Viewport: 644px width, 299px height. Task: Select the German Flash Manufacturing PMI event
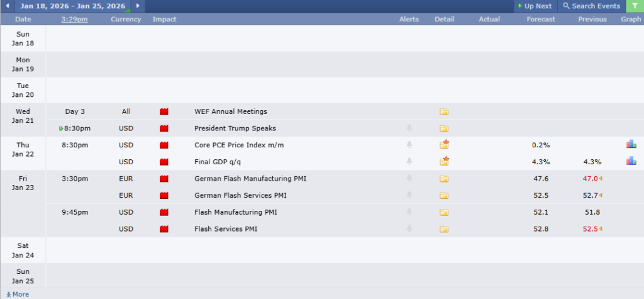pyautogui.click(x=250, y=179)
